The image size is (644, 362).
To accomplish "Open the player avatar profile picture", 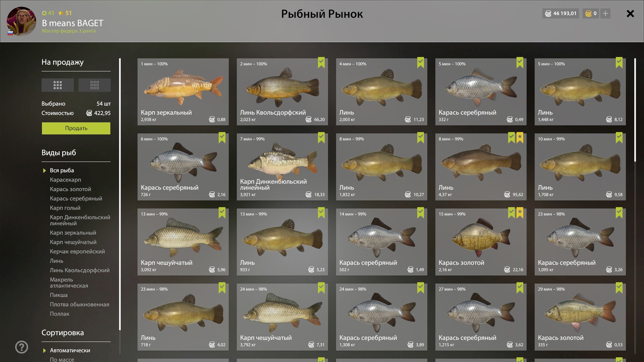I will (x=21, y=21).
